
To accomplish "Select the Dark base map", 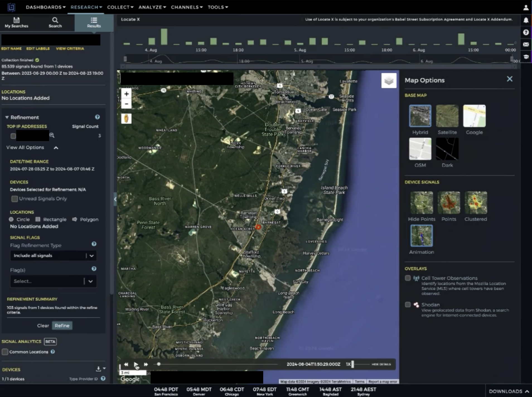I will click(x=447, y=149).
